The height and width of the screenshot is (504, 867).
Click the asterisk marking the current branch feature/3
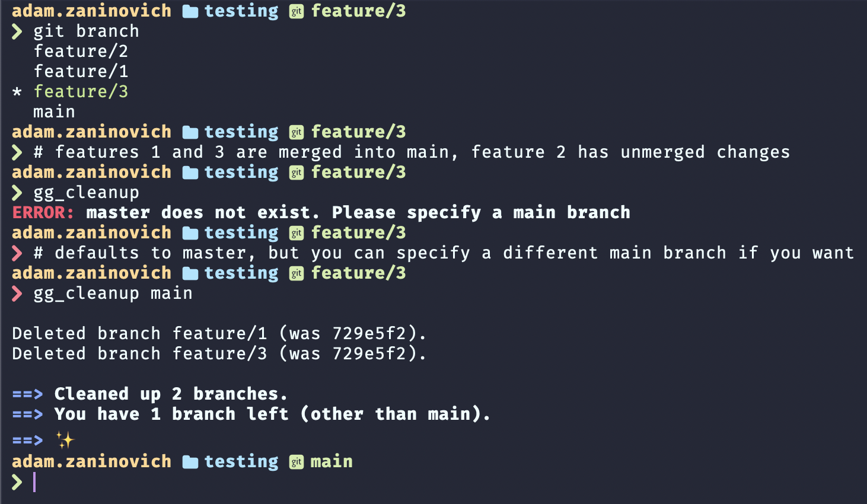click(x=17, y=92)
